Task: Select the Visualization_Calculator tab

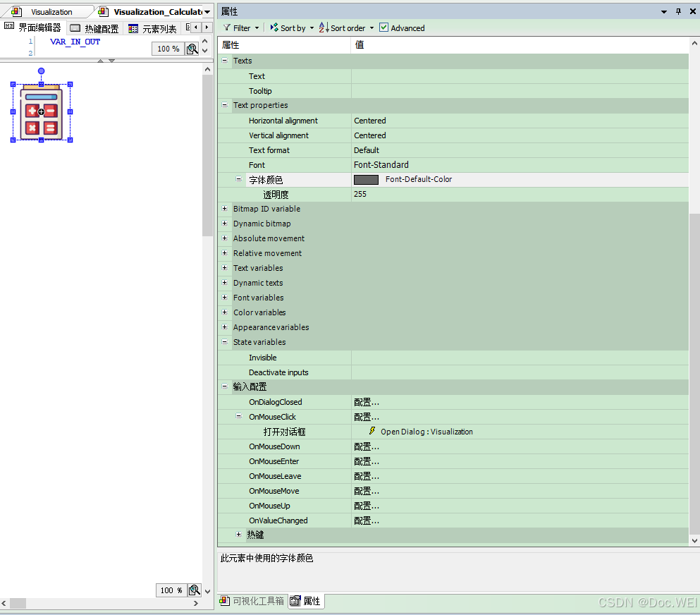Action: 158,12
